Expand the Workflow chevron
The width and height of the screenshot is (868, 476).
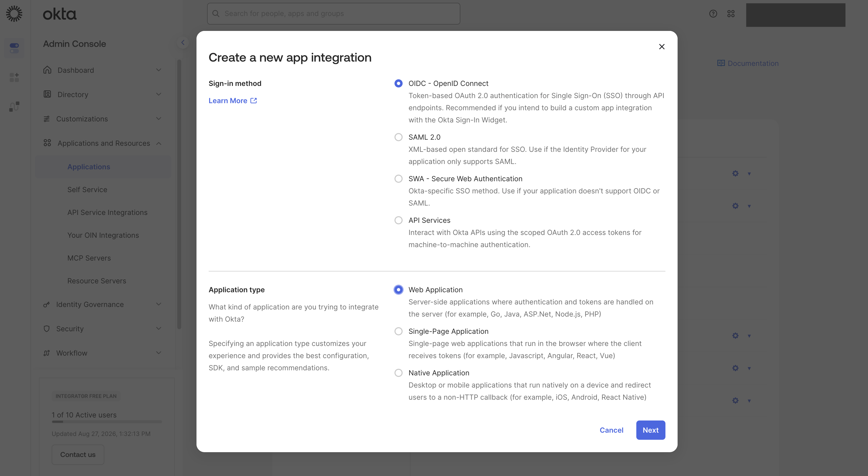click(159, 353)
